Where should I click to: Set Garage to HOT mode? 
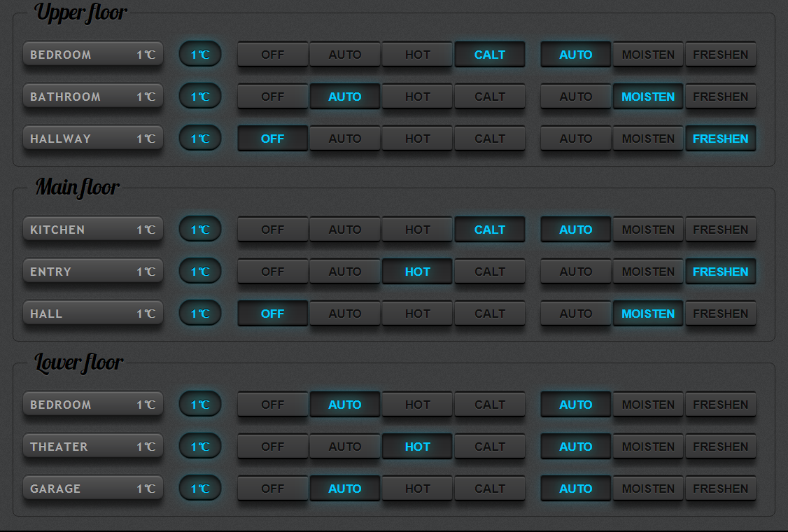417,489
